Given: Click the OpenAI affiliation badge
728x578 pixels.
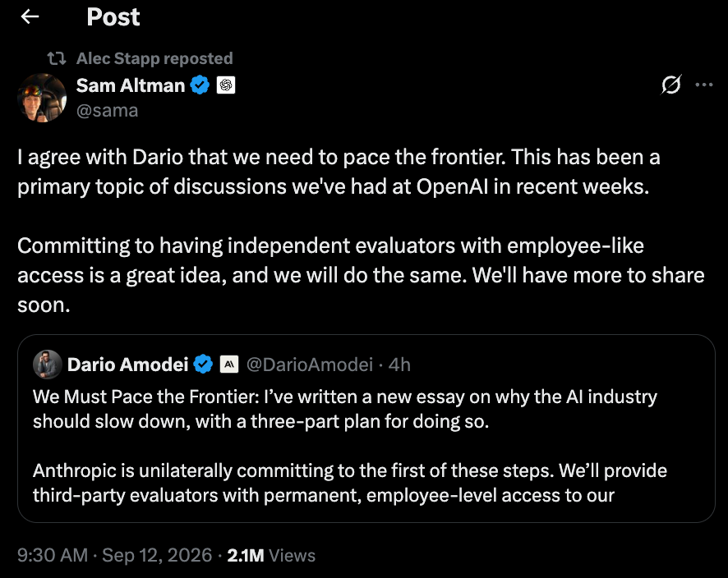Looking at the screenshot, I should click(226, 85).
